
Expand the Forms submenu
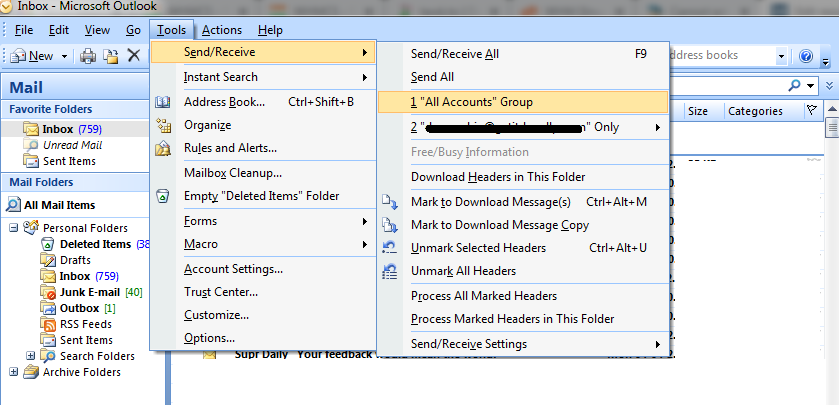pos(263,221)
